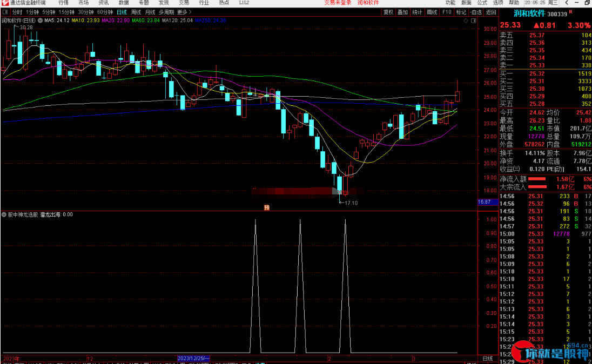Click the MA5: 24.12 indicator value
Image resolution: width=592 pixels, height=364 pixels.
(x=57, y=21)
